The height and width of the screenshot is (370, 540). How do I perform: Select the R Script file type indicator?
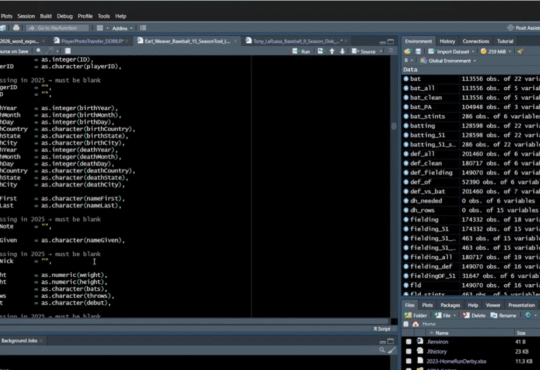(x=383, y=329)
